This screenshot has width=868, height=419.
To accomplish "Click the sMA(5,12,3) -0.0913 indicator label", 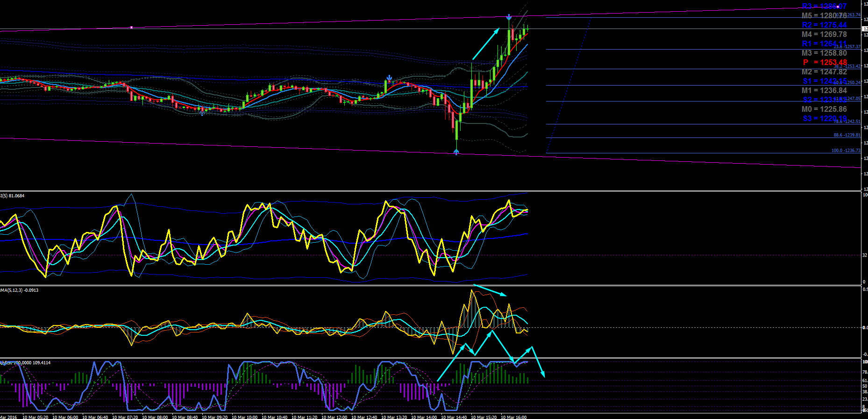I will pos(19,290).
